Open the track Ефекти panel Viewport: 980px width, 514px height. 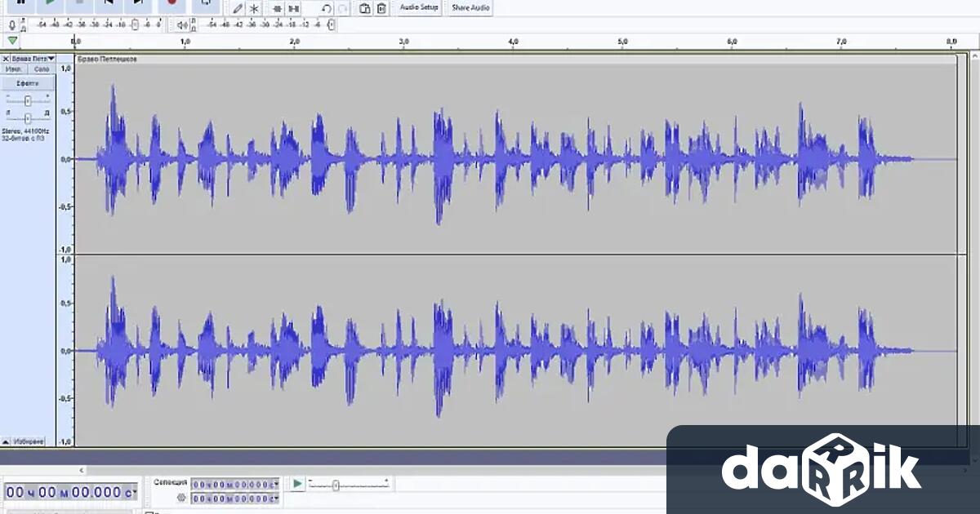pyautogui.click(x=28, y=83)
